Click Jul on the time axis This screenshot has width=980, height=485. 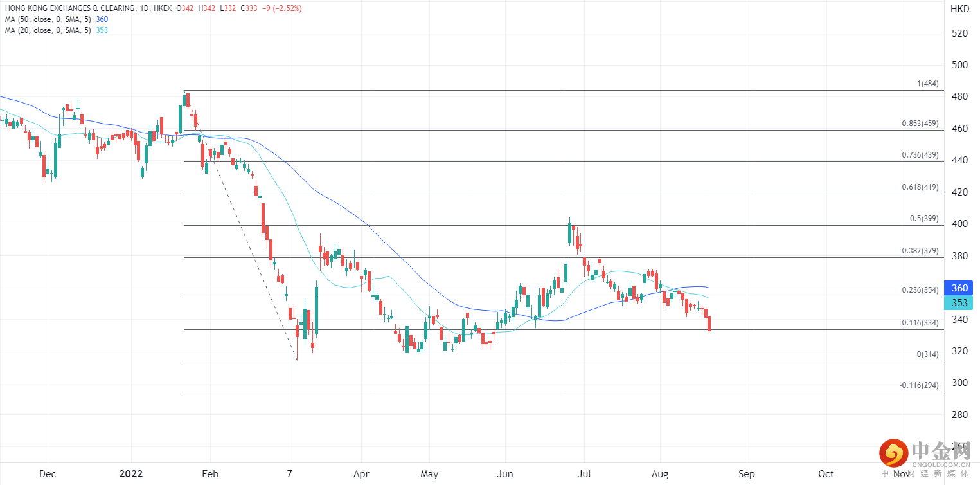point(585,474)
